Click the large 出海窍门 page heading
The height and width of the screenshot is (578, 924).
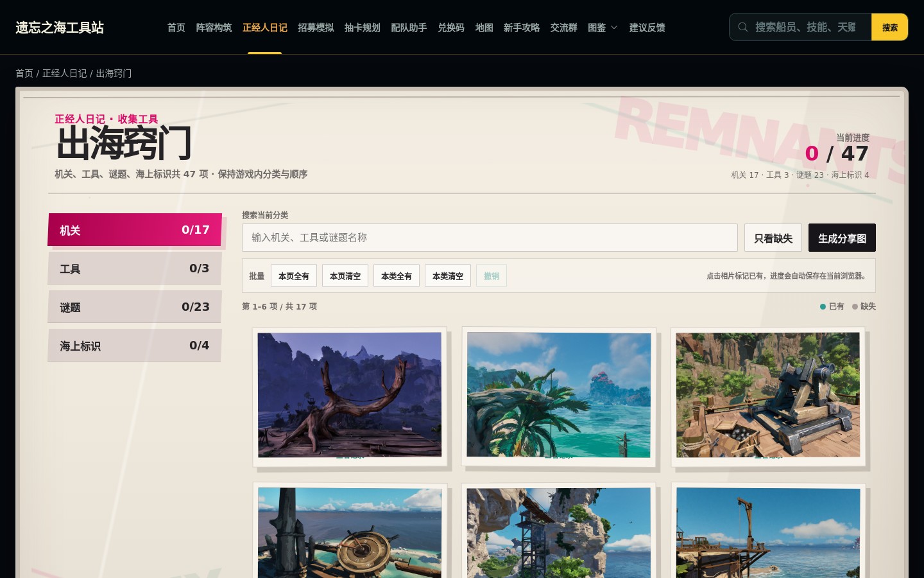[124, 143]
